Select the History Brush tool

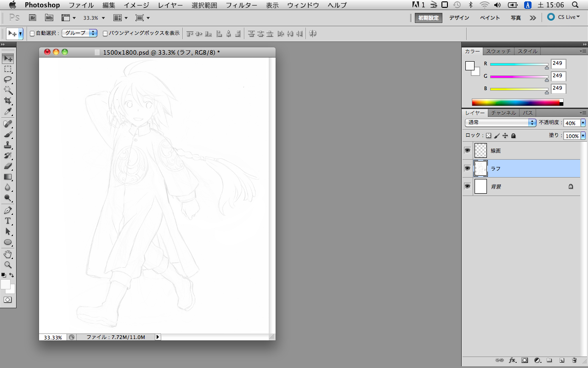[x=8, y=155]
